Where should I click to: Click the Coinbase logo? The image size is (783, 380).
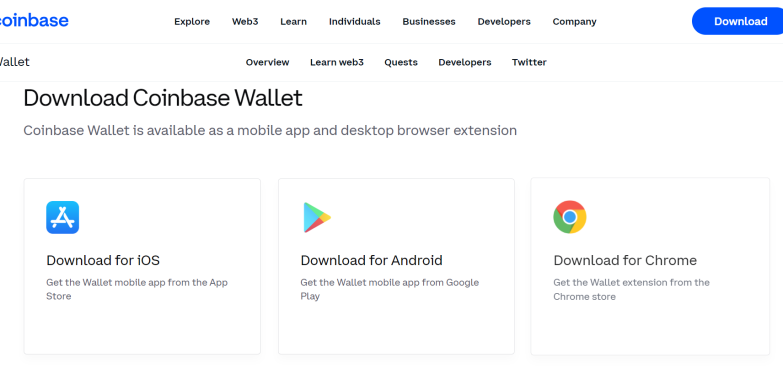[34, 21]
